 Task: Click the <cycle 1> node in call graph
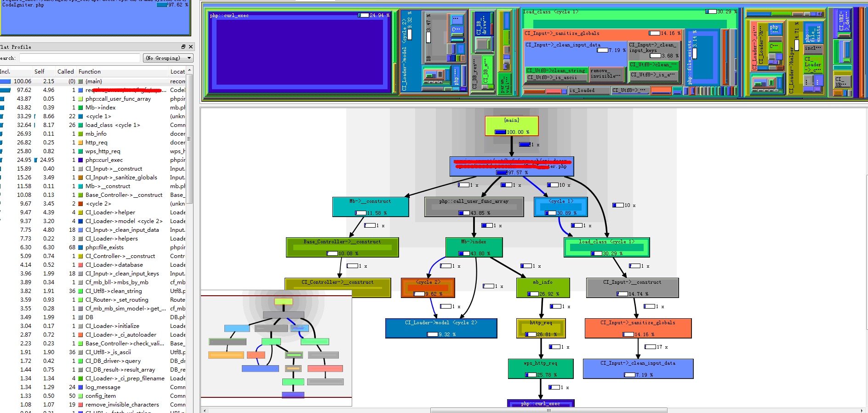pos(561,207)
